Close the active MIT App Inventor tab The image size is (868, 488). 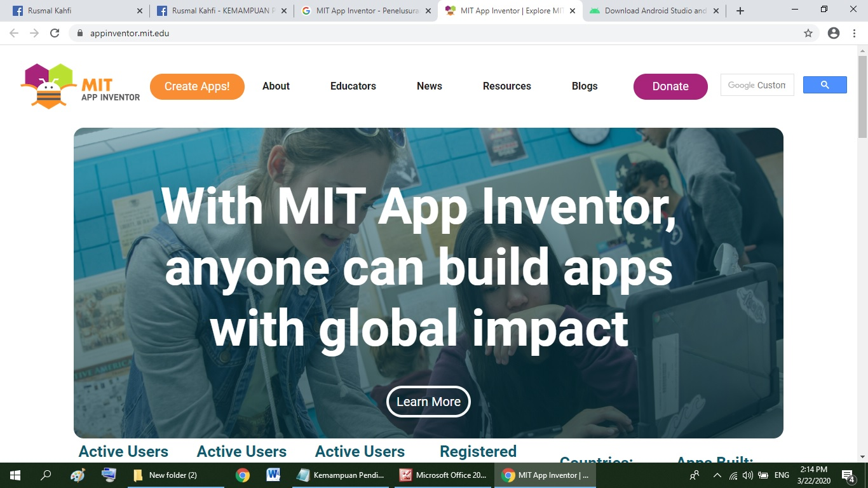click(x=572, y=11)
